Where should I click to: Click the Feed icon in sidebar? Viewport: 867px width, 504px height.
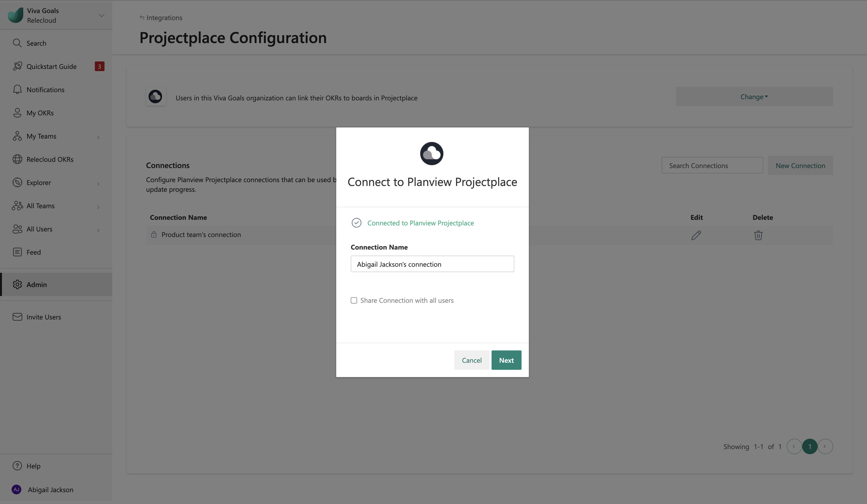[17, 252]
